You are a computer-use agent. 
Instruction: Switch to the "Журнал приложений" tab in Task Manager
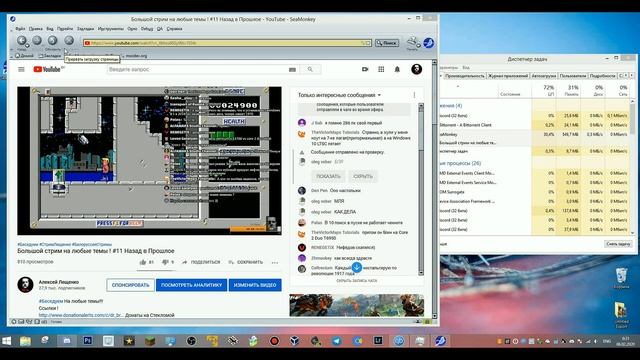click(508, 76)
